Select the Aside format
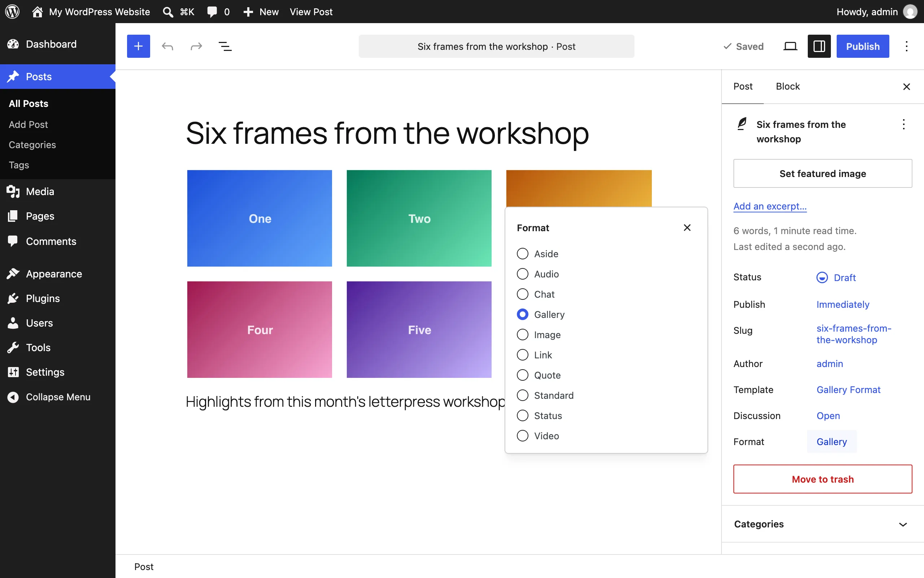Image resolution: width=924 pixels, height=578 pixels. [522, 254]
